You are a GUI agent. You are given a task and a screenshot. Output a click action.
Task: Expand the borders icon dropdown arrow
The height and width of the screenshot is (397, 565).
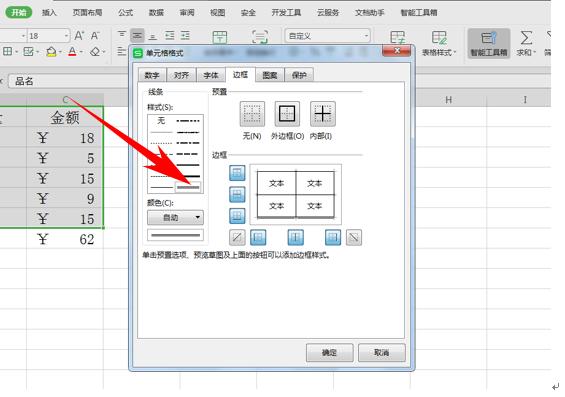(17, 52)
